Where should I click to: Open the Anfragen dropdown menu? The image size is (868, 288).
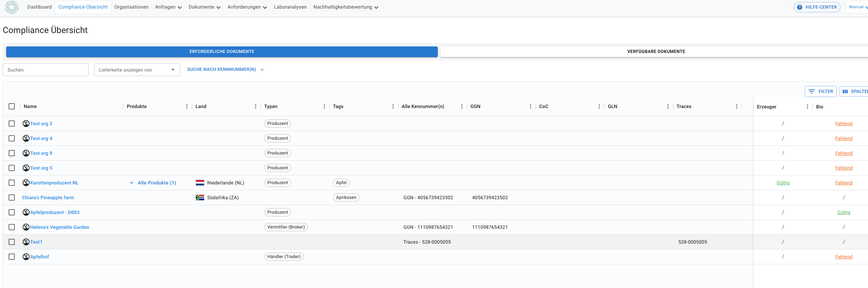[168, 7]
